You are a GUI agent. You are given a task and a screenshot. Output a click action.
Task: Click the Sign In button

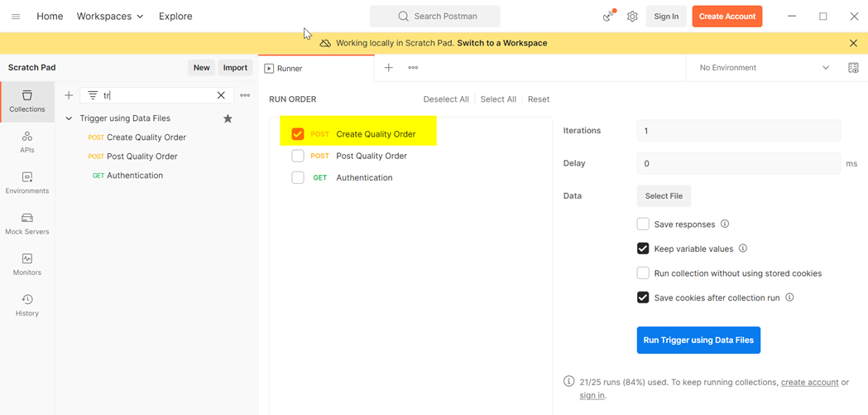click(666, 17)
